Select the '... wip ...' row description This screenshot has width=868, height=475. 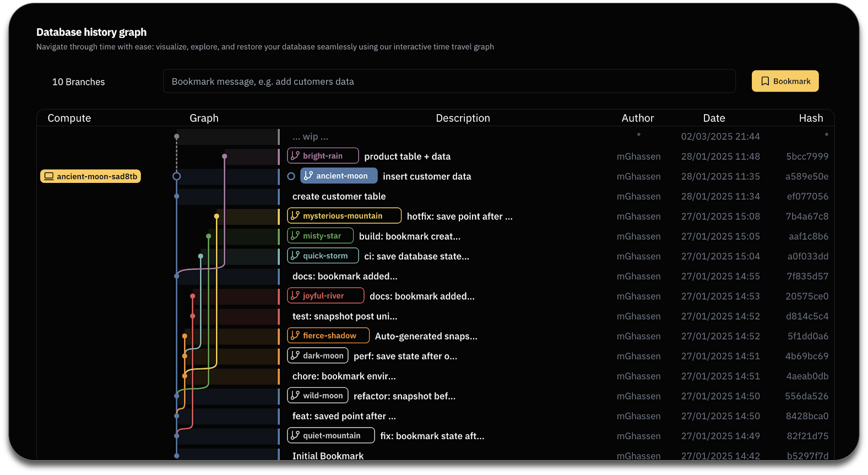point(310,137)
